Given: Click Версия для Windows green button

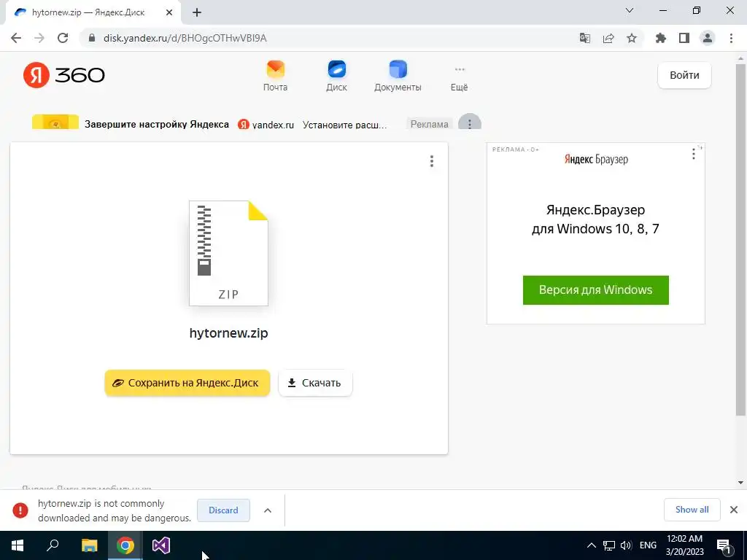Looking at the screenshot, I should [595, 290].
